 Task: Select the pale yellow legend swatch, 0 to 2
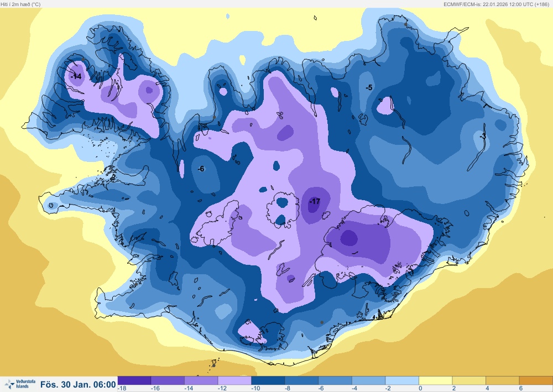436,380
